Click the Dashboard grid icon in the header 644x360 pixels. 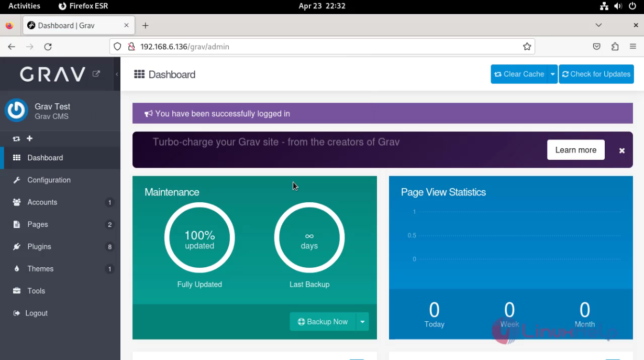click(x=139, y=74)
